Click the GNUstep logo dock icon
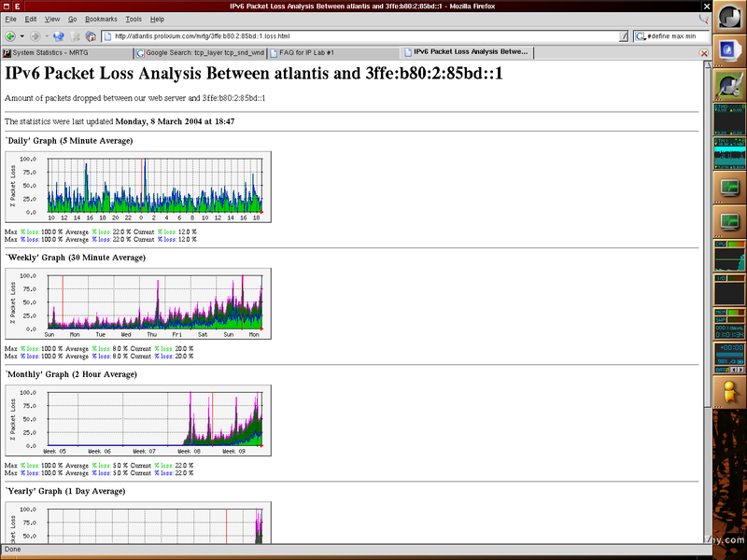 (728, 16)
